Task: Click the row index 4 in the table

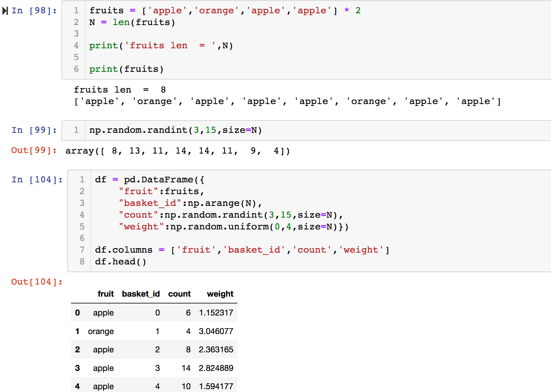Action: (77, 386)
